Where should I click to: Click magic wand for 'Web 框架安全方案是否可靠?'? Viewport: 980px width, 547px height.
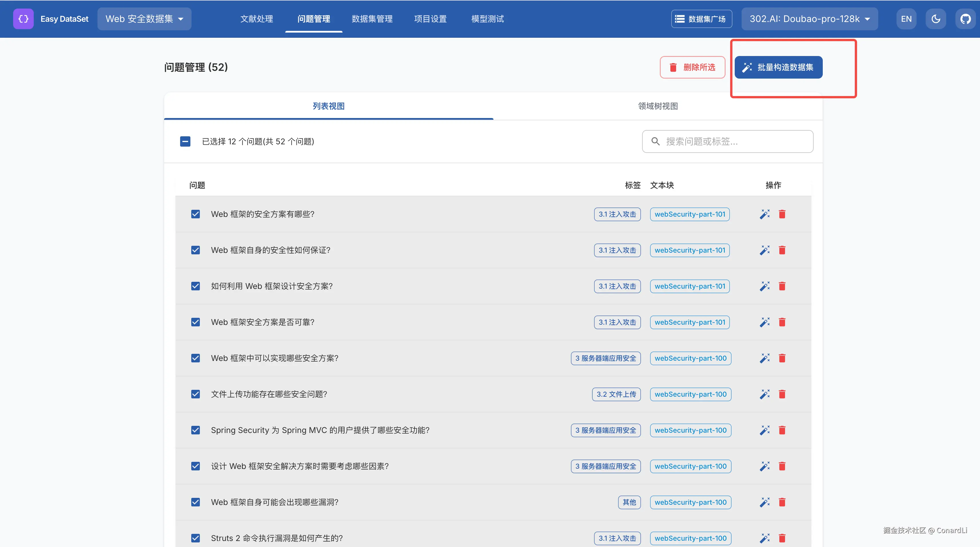(x=764, y=322)
